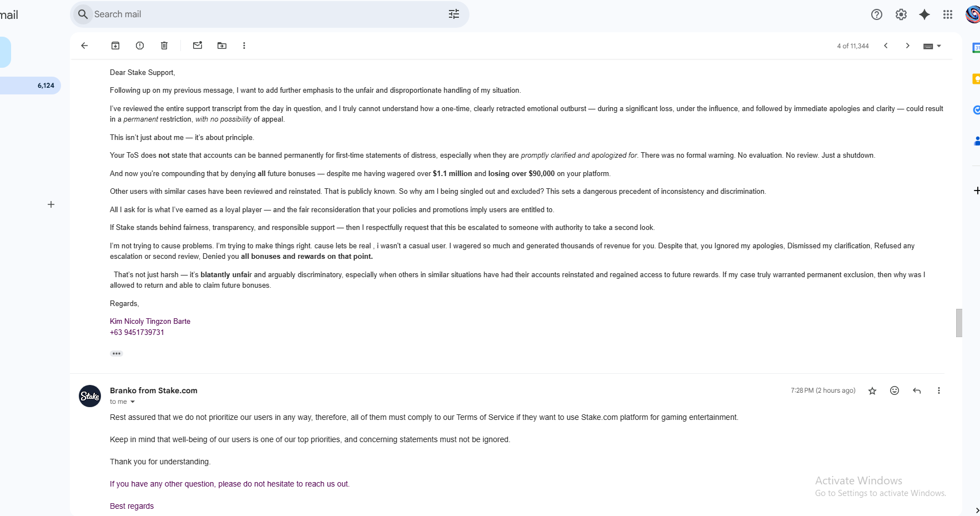The image size is (980, 516).
Task: Delete this conversation with trash icon
Action: 164,46
